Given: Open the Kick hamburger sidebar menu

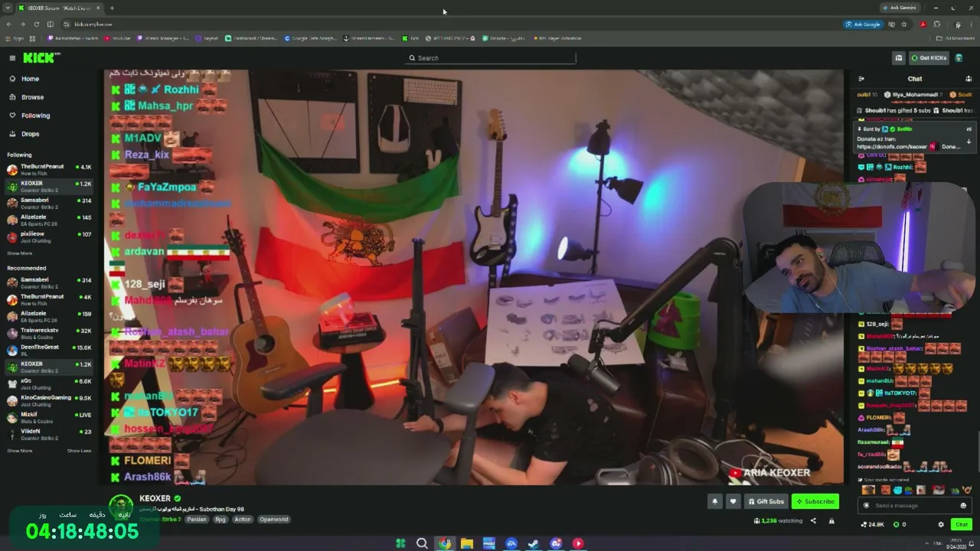Looking at the screenshot, I should click(x=12, y=58).
